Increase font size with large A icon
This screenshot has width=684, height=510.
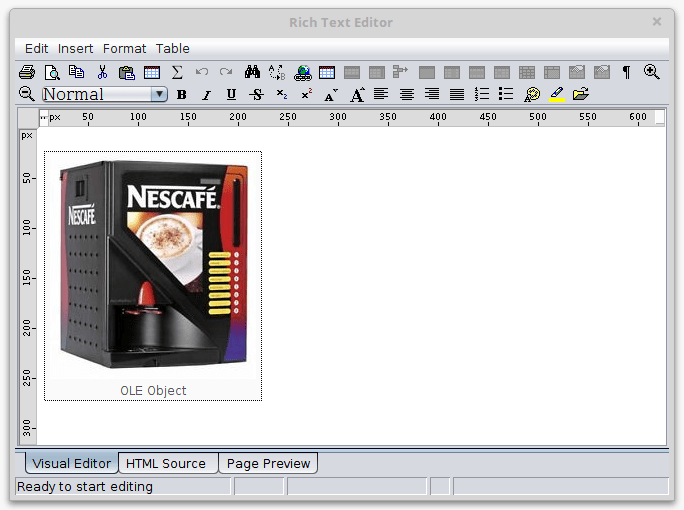pos(357,95)
